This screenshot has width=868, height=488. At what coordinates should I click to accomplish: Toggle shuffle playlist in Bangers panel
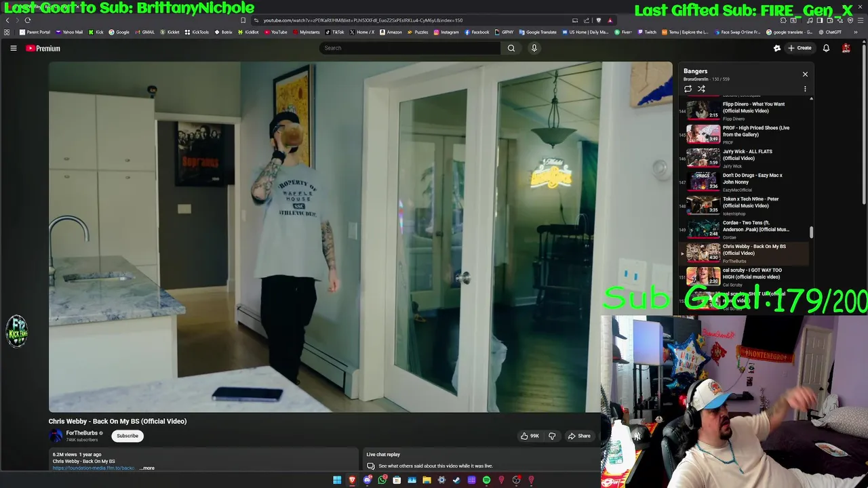701,89
